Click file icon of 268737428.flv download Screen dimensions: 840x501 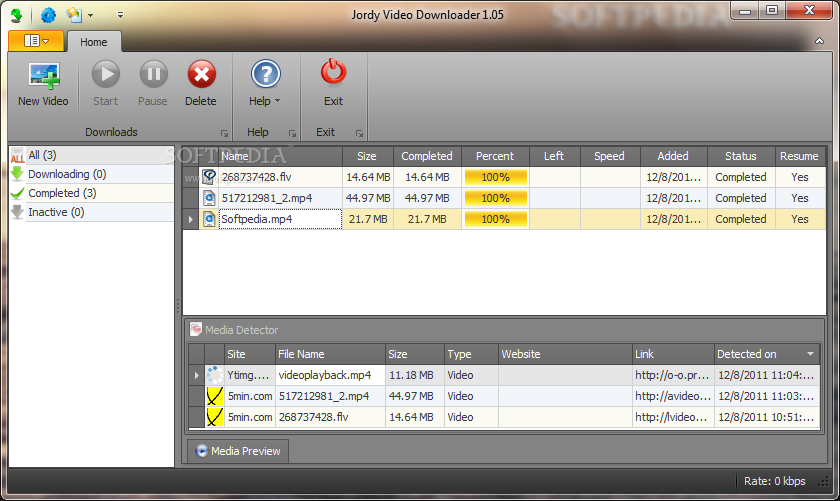209,177
